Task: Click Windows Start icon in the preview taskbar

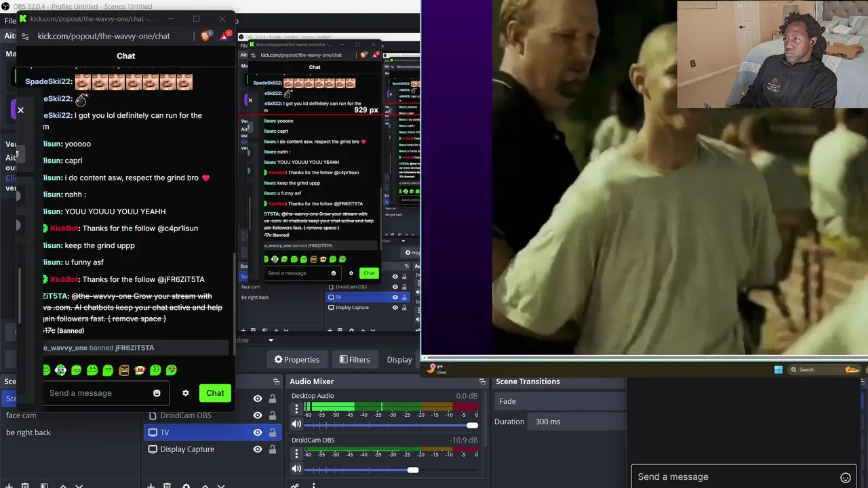Action: tap(778, 369)
